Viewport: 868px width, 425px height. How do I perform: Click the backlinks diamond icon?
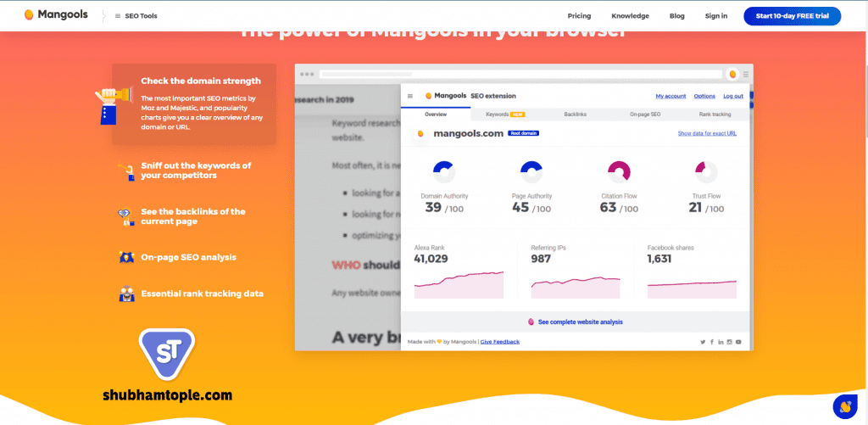tap(126, 217)
